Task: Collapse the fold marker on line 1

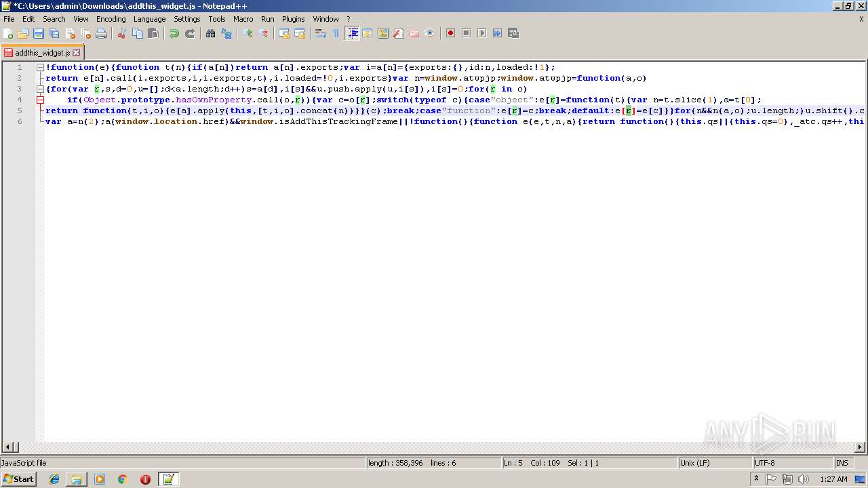Action: coord(40,67)
